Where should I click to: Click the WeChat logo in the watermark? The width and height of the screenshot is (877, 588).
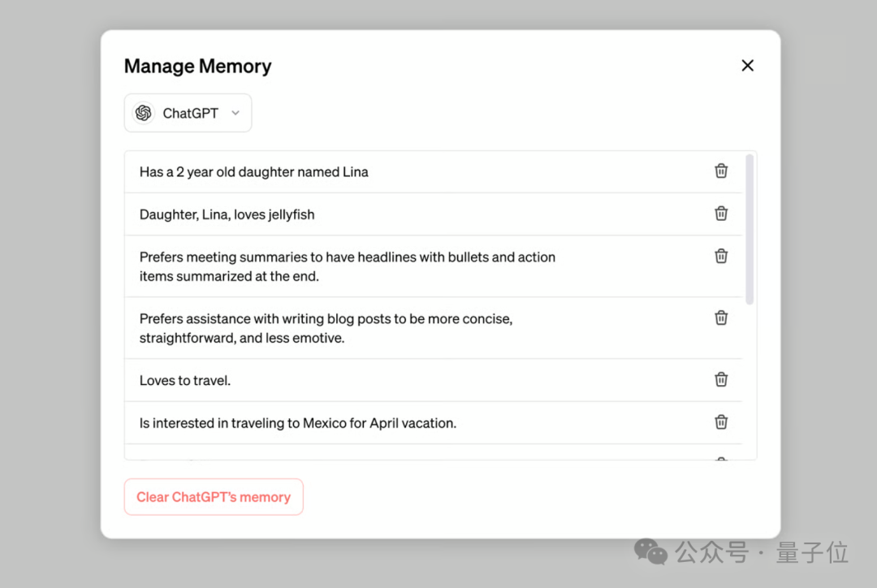[650, 551]
